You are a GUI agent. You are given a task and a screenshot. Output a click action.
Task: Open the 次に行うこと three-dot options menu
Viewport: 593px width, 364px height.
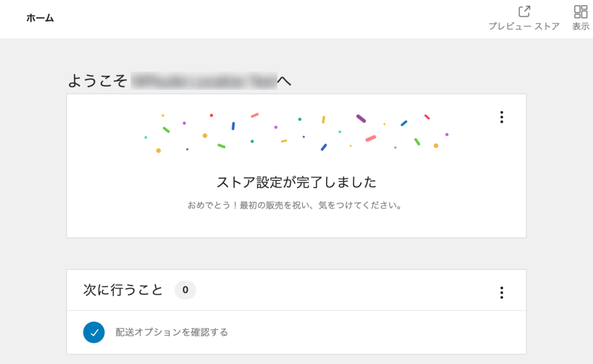502,293
